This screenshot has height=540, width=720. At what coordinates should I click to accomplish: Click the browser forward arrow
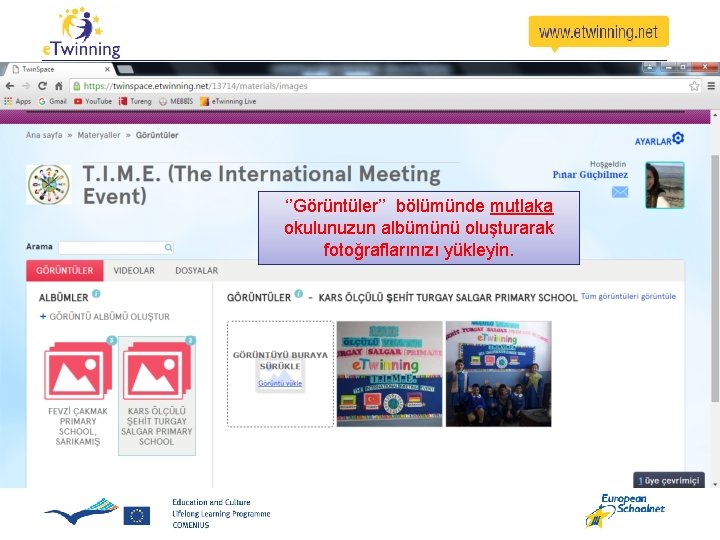(26, 86)
